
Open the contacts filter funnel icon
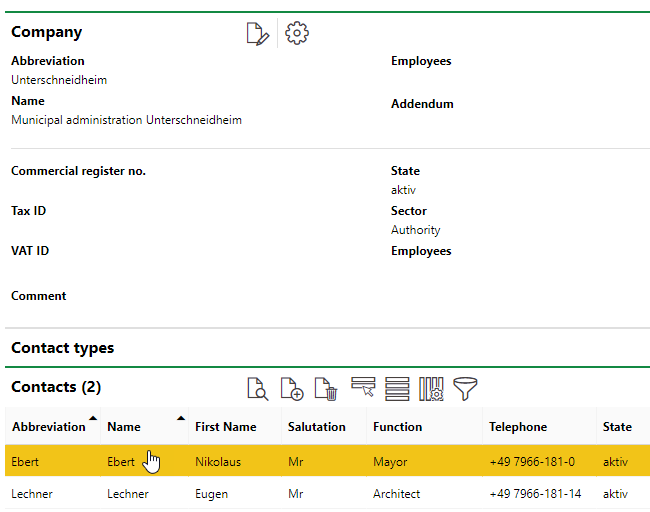[x=465, y=389]
